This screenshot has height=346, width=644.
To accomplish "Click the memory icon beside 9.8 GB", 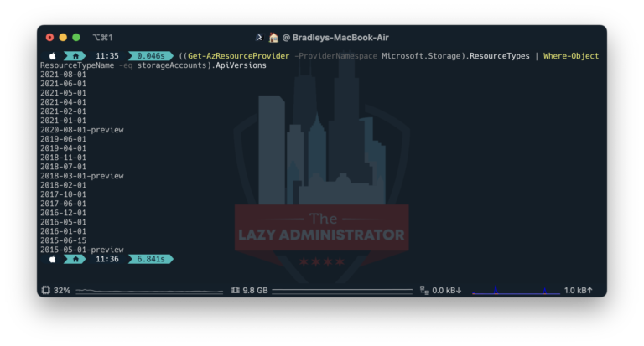I will pyautogui.click(x=236, y=290).
